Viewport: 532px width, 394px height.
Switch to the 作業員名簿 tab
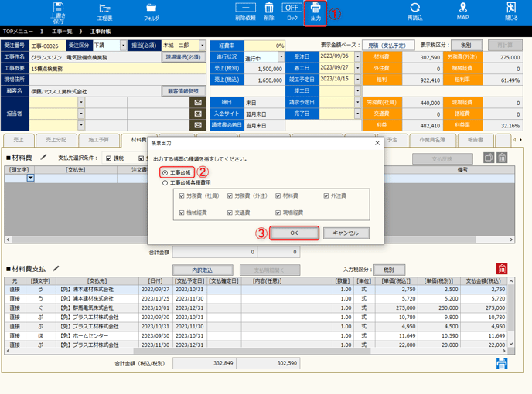click(x=432, y=140)
